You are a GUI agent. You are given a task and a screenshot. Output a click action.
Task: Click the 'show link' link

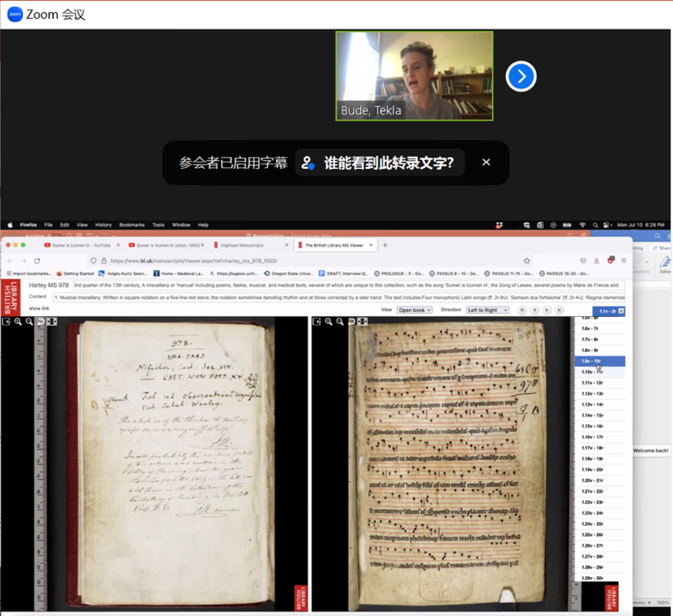click(x=39, y=308)
